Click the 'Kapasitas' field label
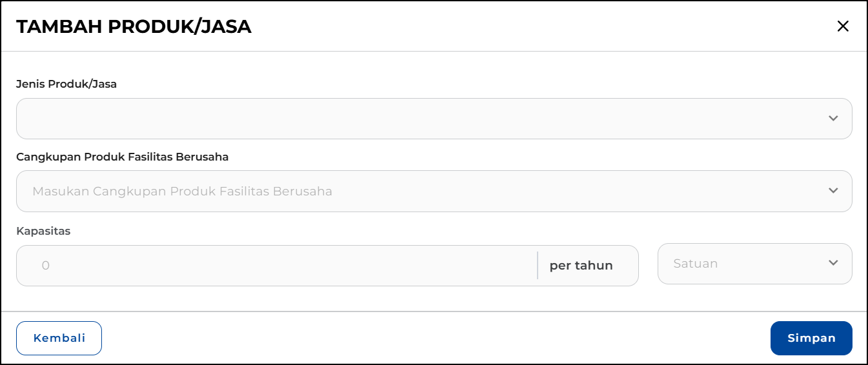The width and height of the screenshot is (868, 365). (43, 231)
